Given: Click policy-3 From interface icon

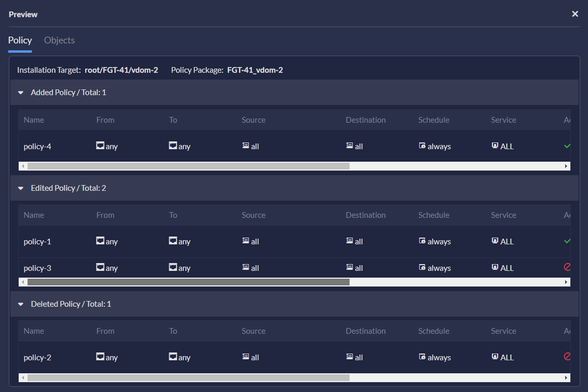Looking at the screenshot, I should (100, 267).
